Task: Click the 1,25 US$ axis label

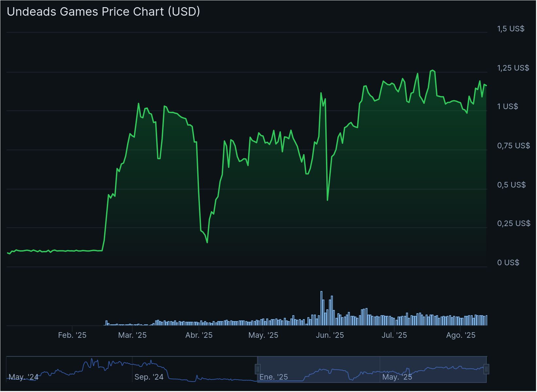Action: pos(513,68)
